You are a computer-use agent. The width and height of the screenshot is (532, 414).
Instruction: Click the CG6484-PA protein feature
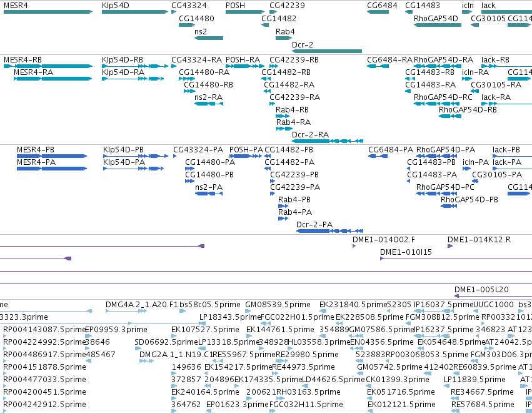[378, 156]
